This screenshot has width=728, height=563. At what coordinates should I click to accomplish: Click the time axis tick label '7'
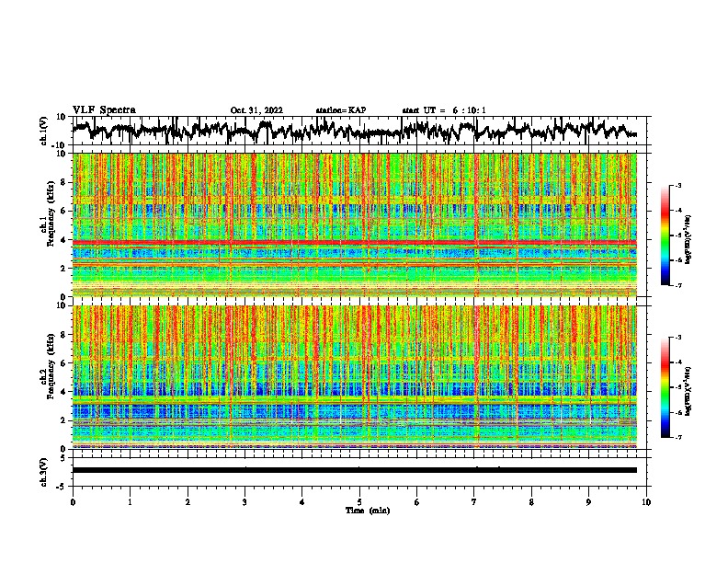click(x=474, y=502)
